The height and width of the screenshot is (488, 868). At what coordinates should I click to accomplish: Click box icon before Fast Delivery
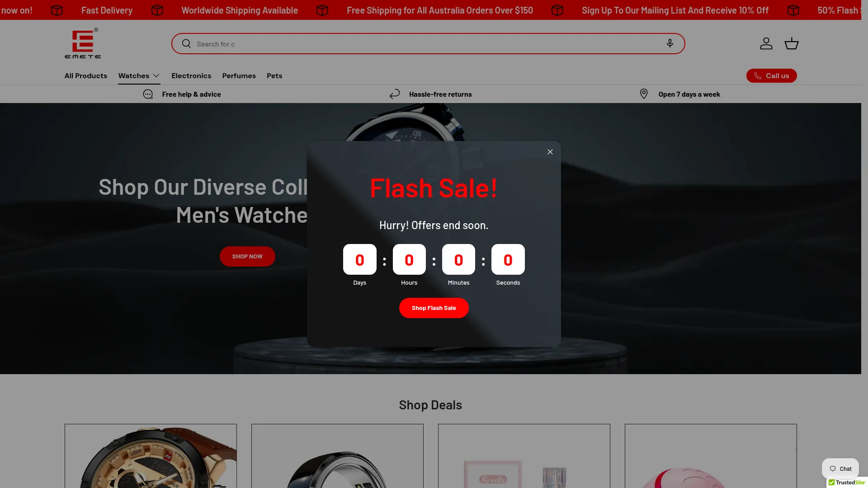tap(57, 10)
